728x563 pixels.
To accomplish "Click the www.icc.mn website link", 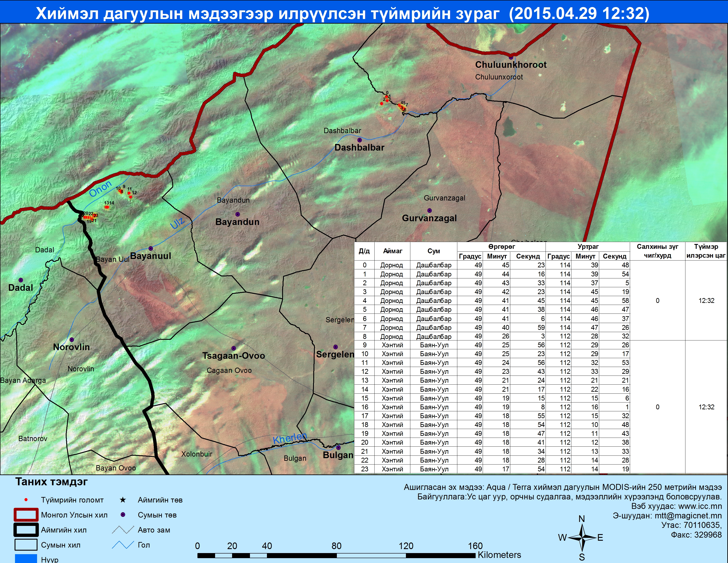I will (x=700, y=506).
